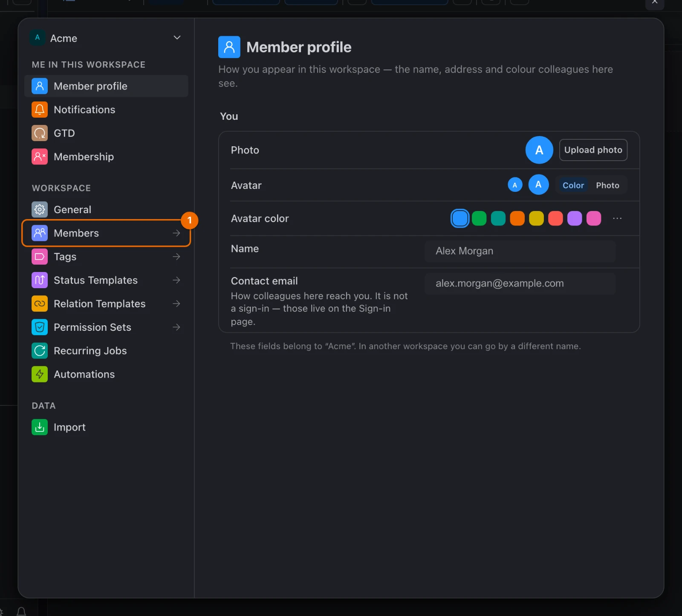682x616 pixels.
Task: Pick the pink avatar color
Action: tap(594, 218)
